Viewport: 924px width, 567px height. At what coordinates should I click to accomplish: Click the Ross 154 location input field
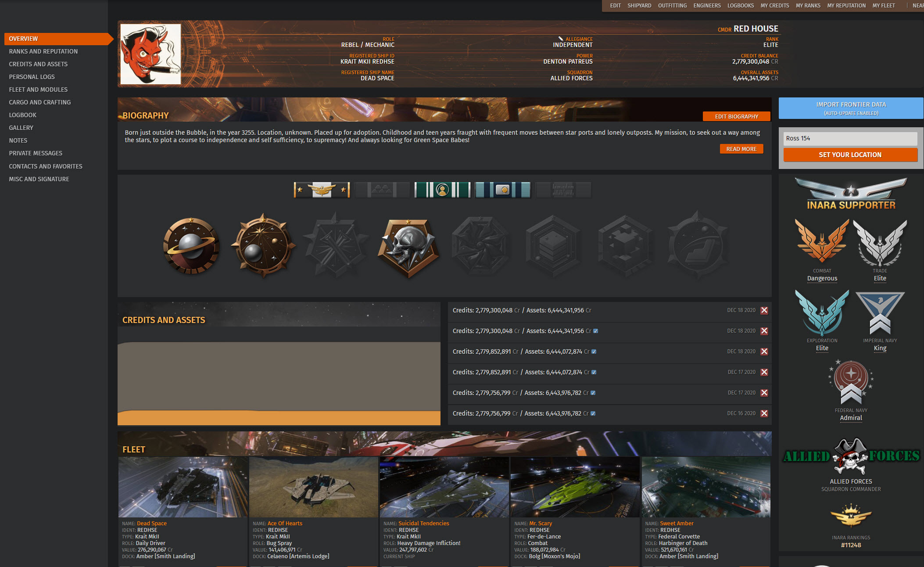(850, 138)
